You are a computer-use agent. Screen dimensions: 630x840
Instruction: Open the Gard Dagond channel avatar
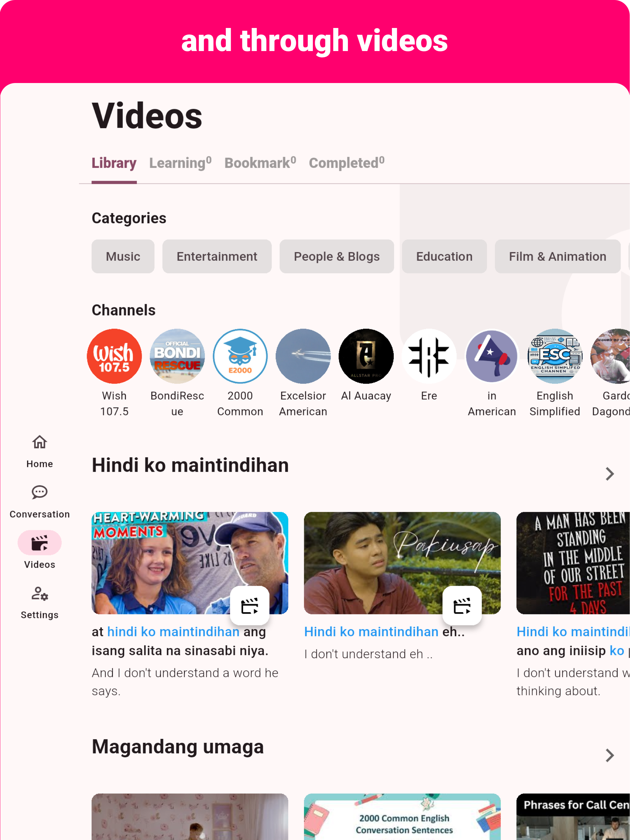tap(610, 356)
